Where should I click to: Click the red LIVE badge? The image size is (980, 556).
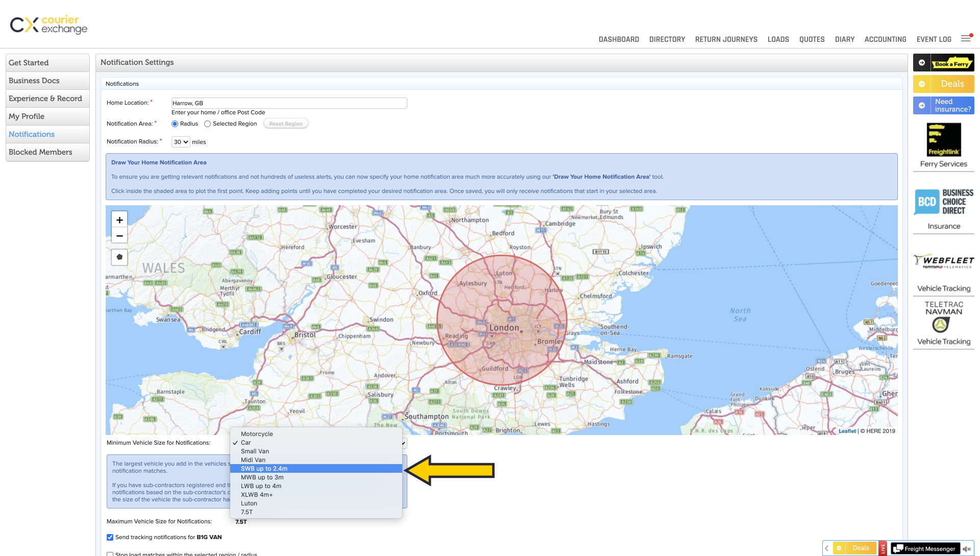pyautogui.click(x=883, y=549)
